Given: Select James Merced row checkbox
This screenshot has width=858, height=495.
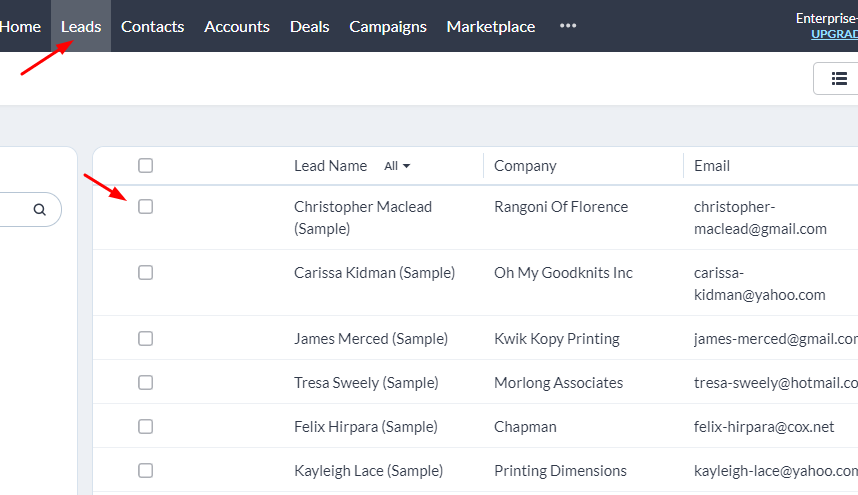Looking at the screenshot, I should 146,339.
